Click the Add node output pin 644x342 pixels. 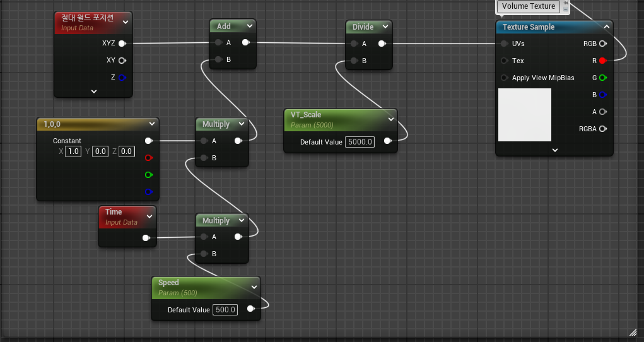pos(245,42)
